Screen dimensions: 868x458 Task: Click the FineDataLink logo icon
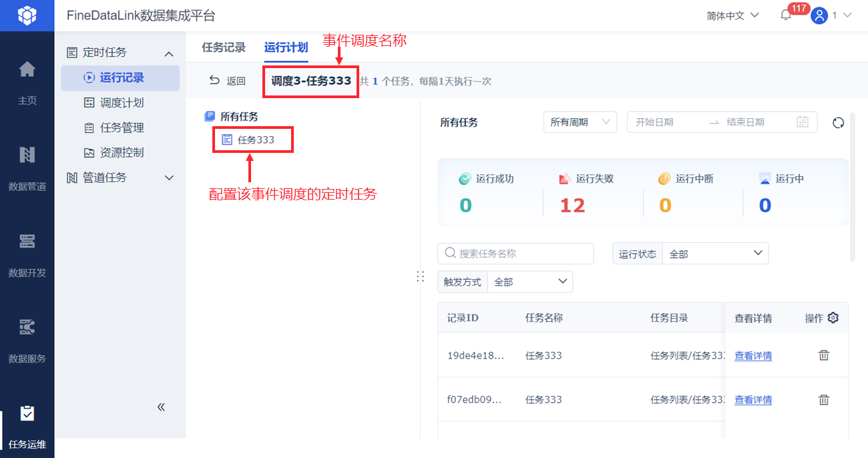[x=27, y=15]
